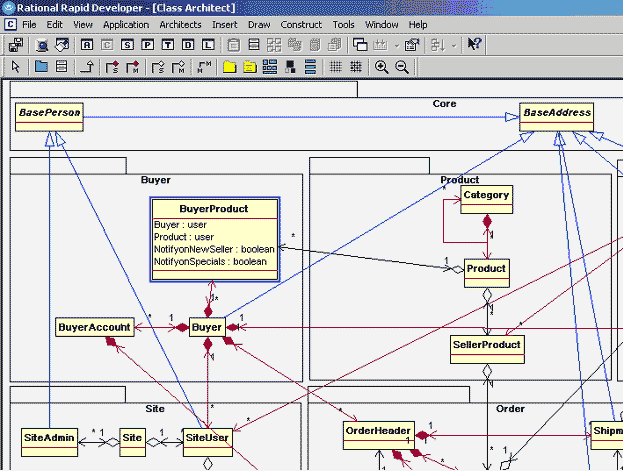Select the blue package tool icon
This screenshot has width=623, height=471.
tap(41, 67)
